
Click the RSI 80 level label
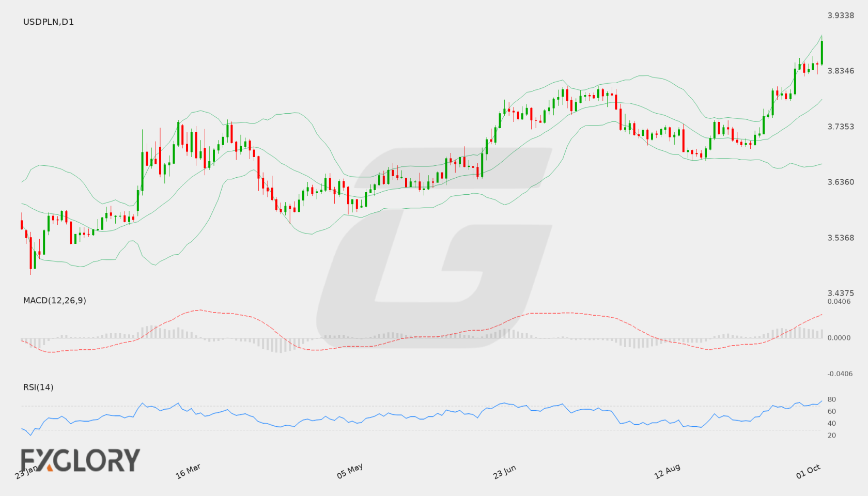(832, 399)
